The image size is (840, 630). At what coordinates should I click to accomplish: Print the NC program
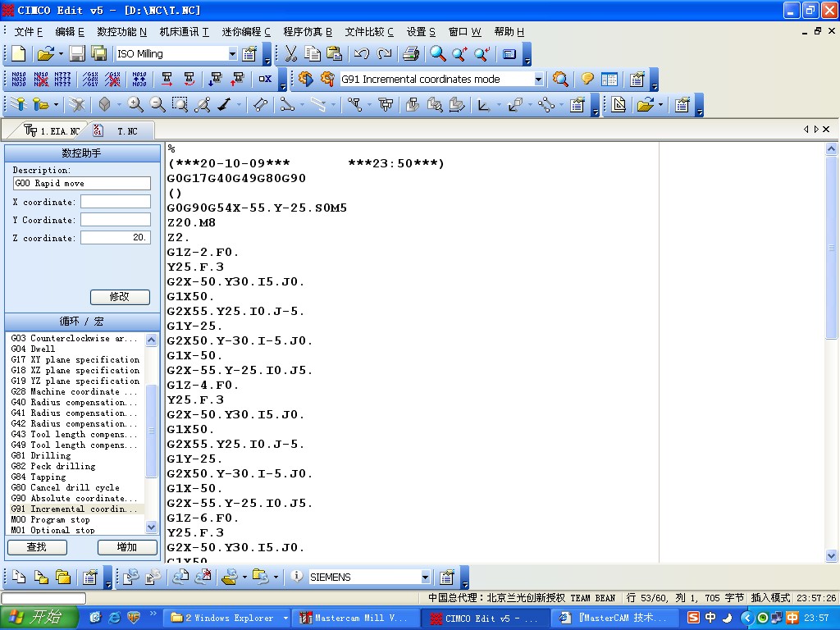tap(411, 53)
